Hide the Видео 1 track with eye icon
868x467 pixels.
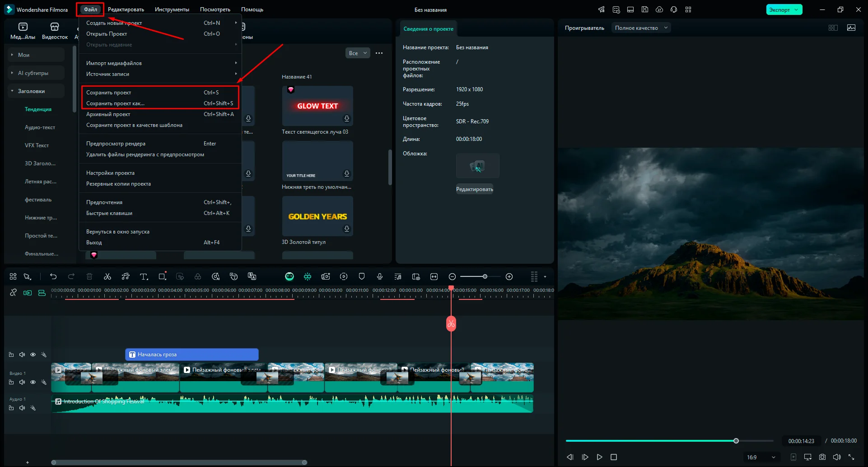tap(33, 382)
